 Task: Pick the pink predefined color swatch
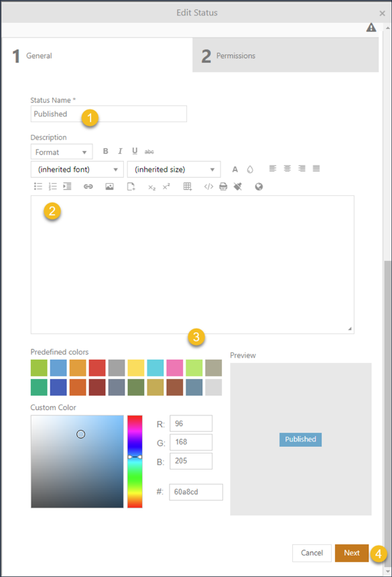pyautogui.click(x=174, y=368)
